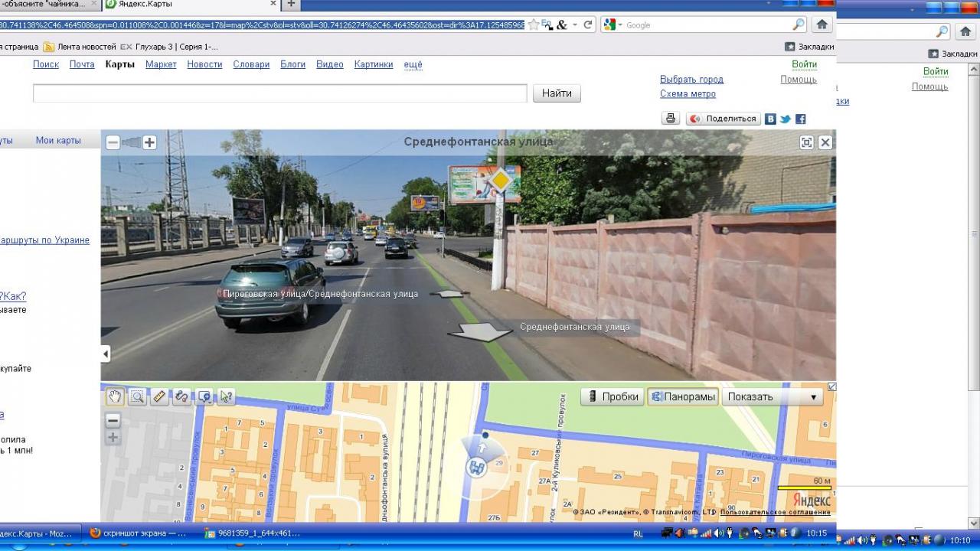
Task: Toggle the Пробки traffic layer
Action: (x=612, y=396)
